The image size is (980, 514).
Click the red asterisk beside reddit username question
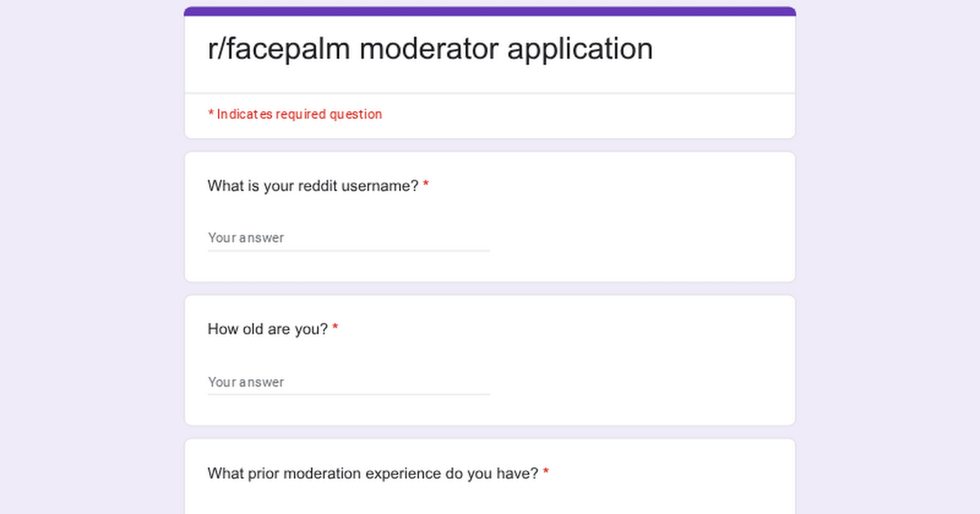pos(426,186)
